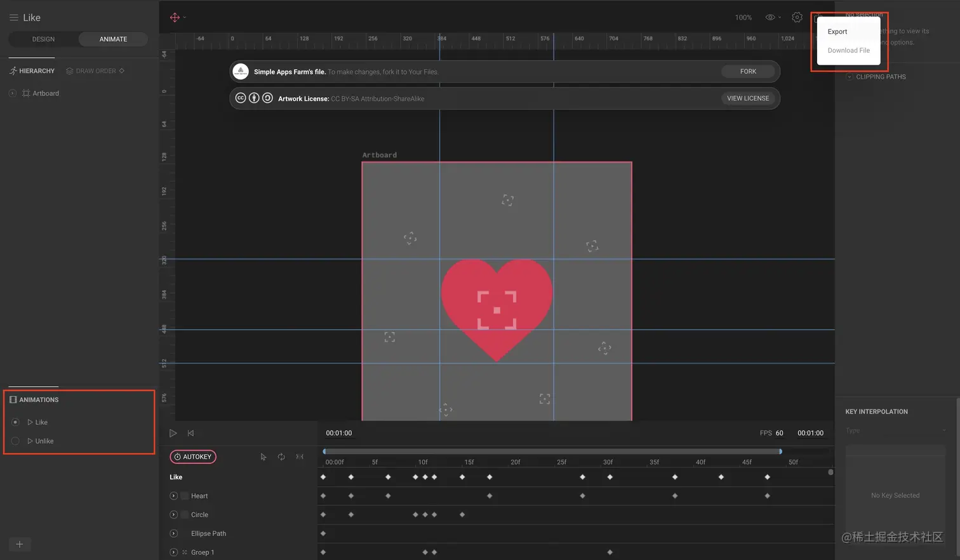Click the draw order diamond keyframe icon

pyautogui.click(x=122, y=71)
